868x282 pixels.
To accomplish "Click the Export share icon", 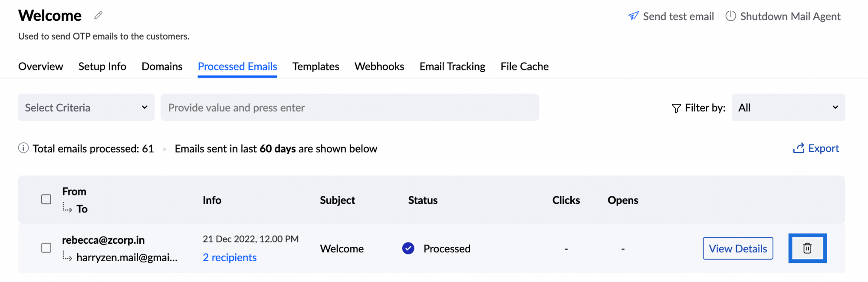I will [799, 148].
